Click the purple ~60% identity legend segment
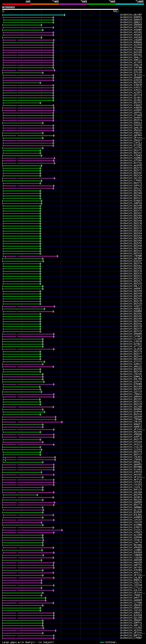The image size is (146, 644). click(73, 4)
